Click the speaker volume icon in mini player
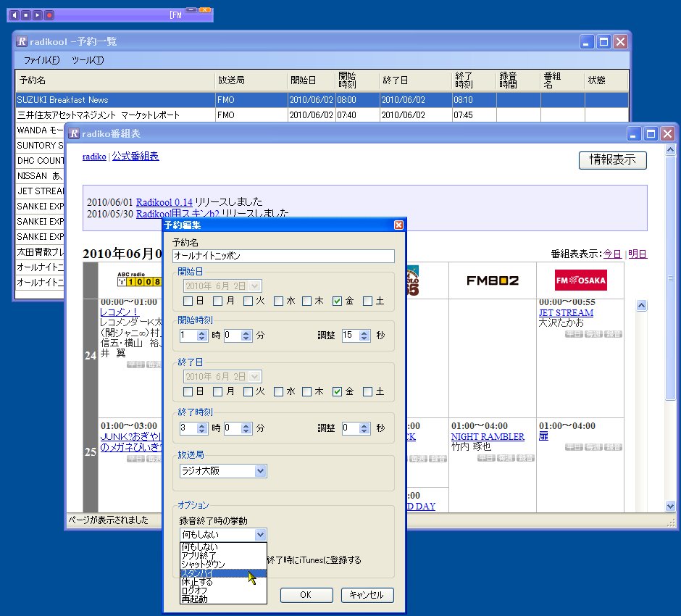 (14, 15)
